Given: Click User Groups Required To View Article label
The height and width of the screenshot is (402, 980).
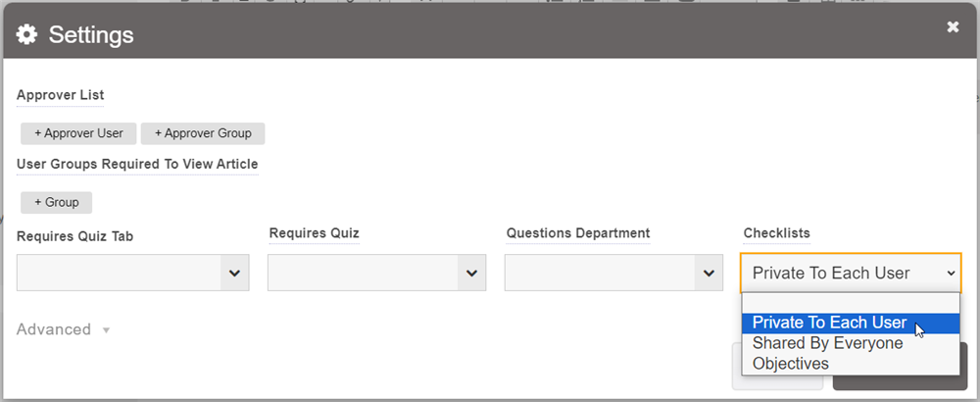Looking at the screenshot, I should coord(137,164).
